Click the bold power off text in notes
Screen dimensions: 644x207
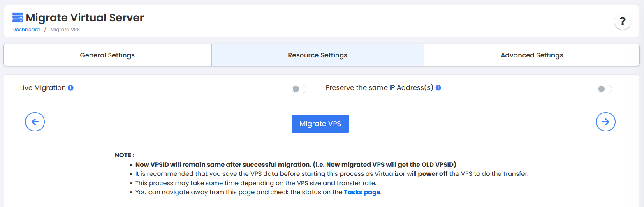433,173
